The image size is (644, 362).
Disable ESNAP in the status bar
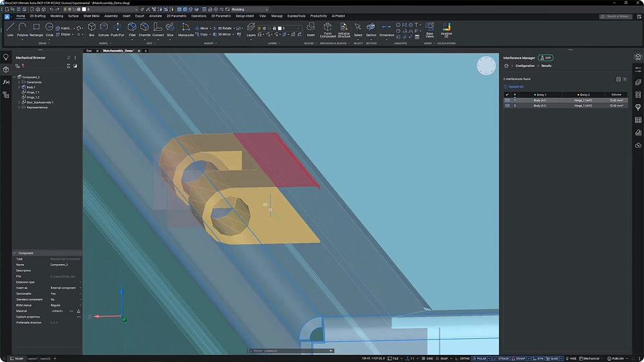tap(520, 358)
